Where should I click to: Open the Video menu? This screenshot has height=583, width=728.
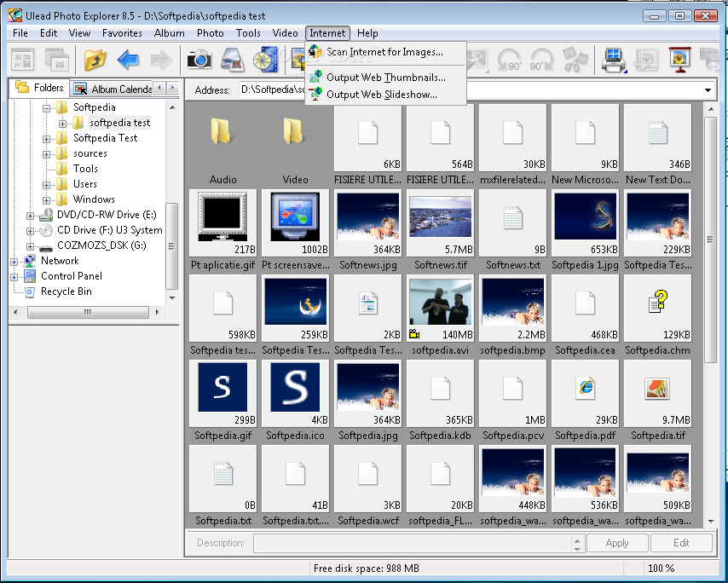(x=285, y=33)
